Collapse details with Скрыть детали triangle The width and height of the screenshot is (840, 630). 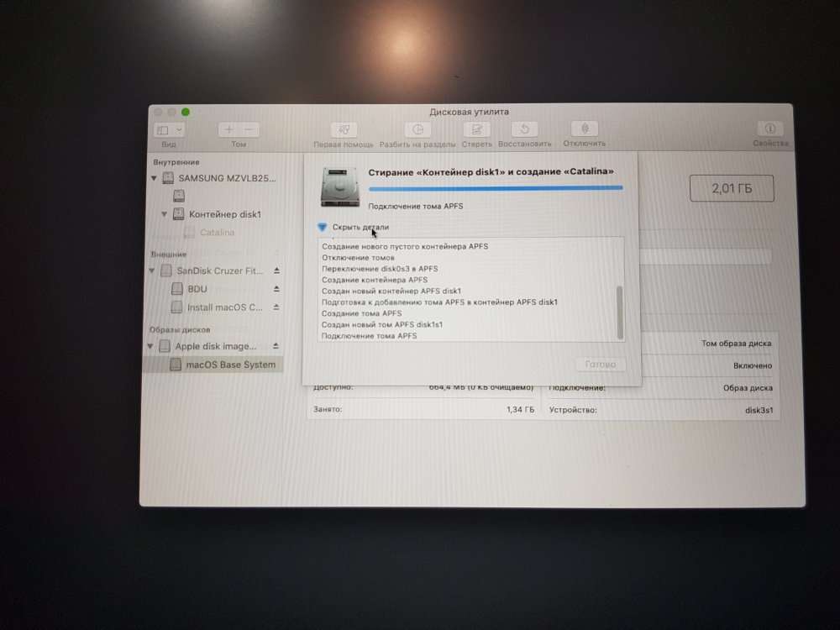point(322,227)
